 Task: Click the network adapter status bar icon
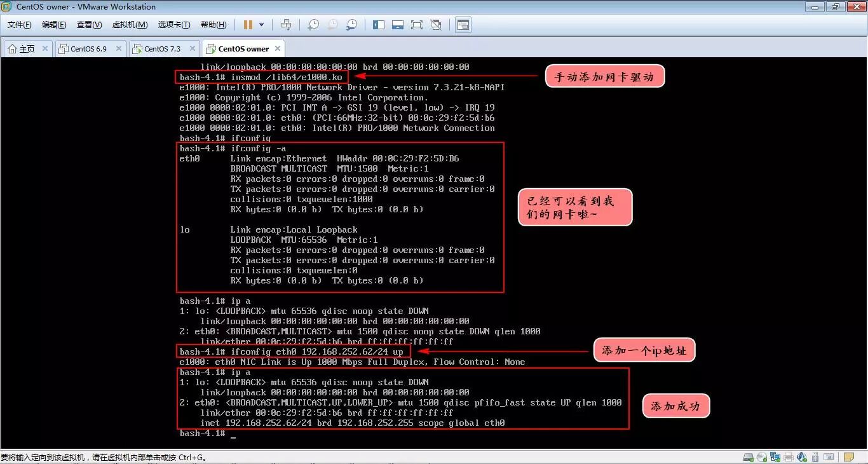pos(775,457)
